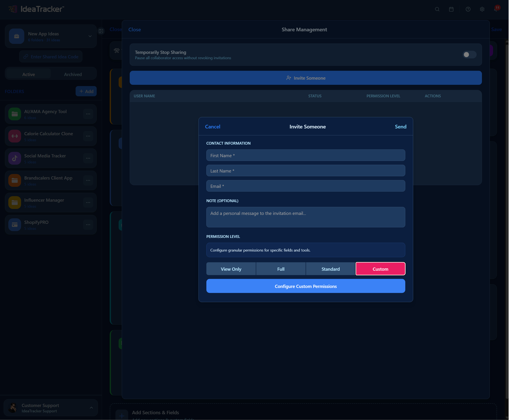The image size is (509, 420).
Task: Send the invitation
Action: 400,127
